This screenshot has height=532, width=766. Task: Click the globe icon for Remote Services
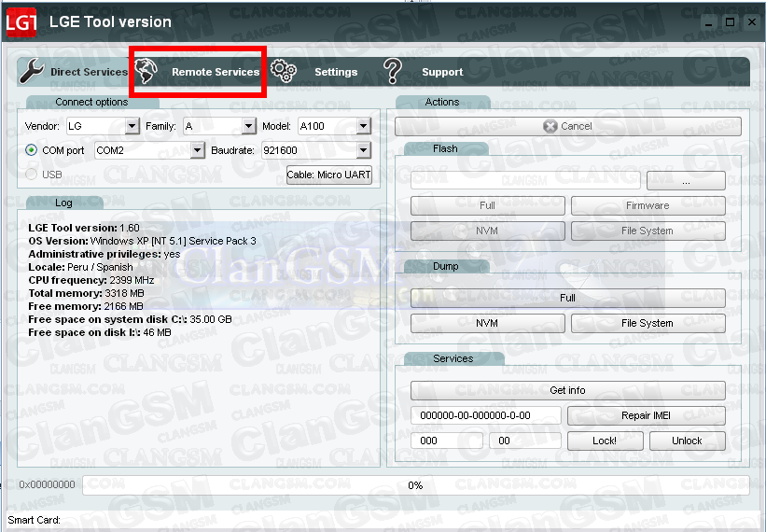coord(146,71)
